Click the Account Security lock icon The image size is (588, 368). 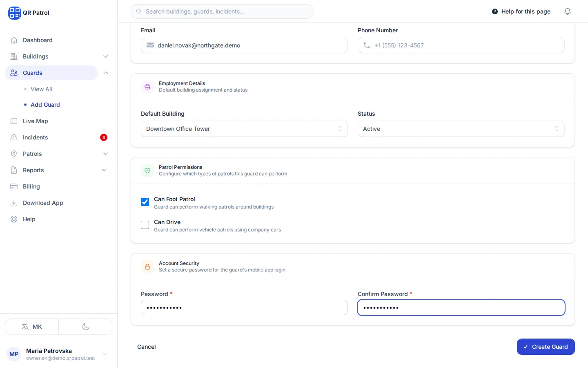click(147, 267)
